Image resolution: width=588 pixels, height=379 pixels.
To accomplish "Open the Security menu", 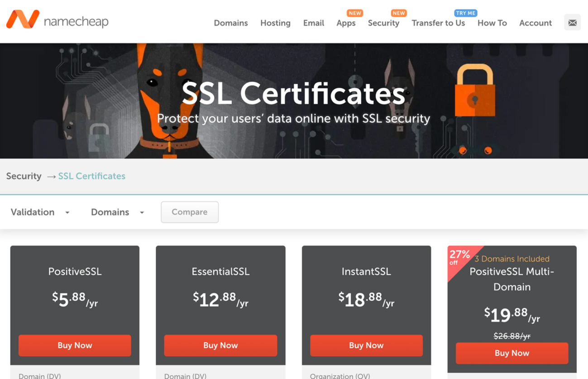I will (383, 23).
